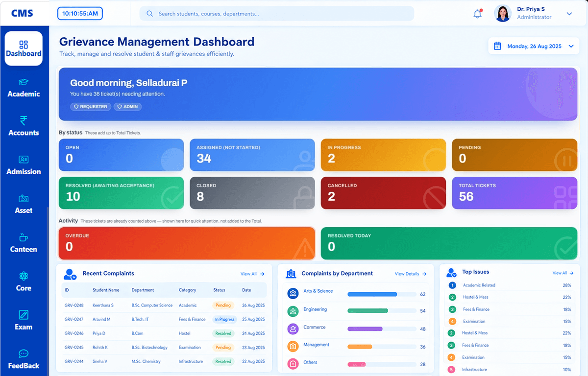This screenshot has width=588, height=376.
Task: Click the In Progress status badge
Action: (224, 319)
